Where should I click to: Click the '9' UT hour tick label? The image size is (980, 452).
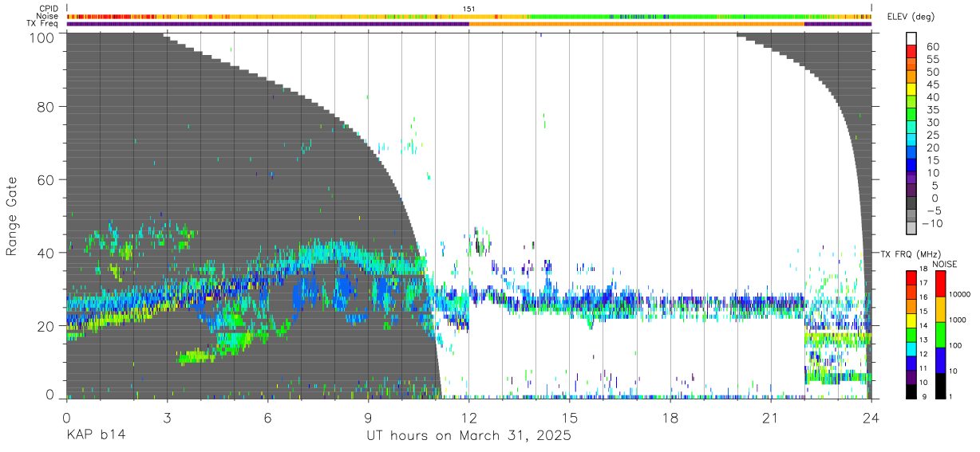point(369,417)
